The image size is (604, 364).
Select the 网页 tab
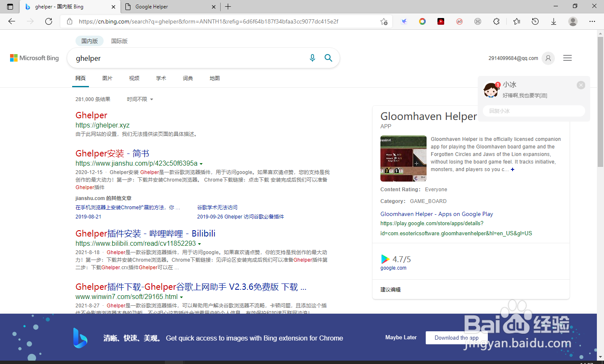coord(81,78)
